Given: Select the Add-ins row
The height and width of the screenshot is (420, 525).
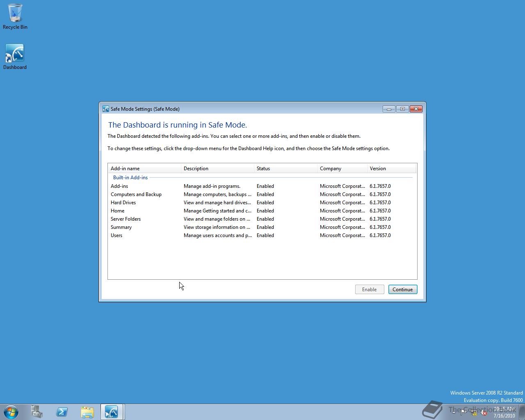Looking at the screenshot, I should point(262,186).
